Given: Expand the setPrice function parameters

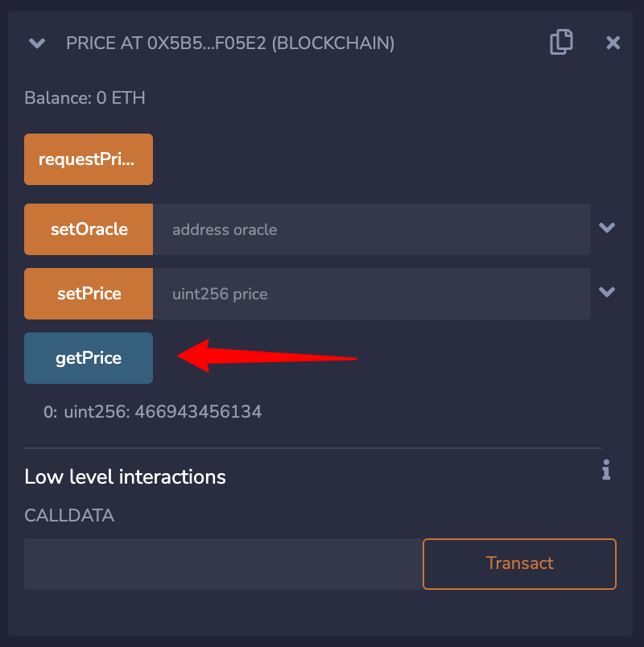Looking at the screenshot, I should [x=607, y=292].
